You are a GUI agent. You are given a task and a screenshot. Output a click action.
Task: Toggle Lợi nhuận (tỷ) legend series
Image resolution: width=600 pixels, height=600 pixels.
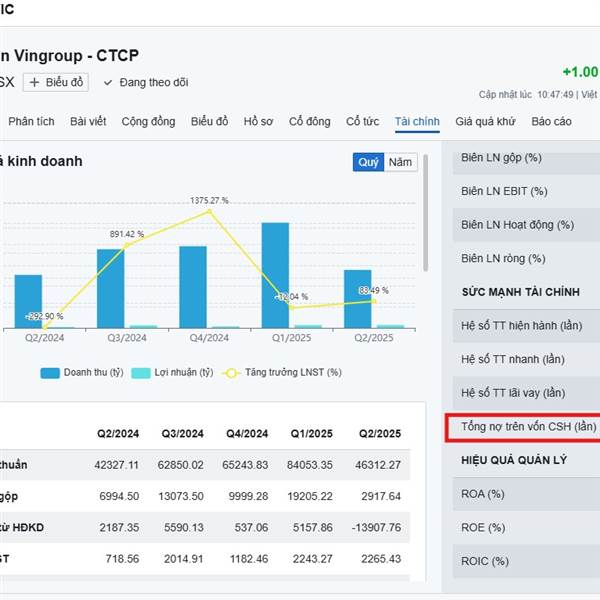[x=172, y=373]
